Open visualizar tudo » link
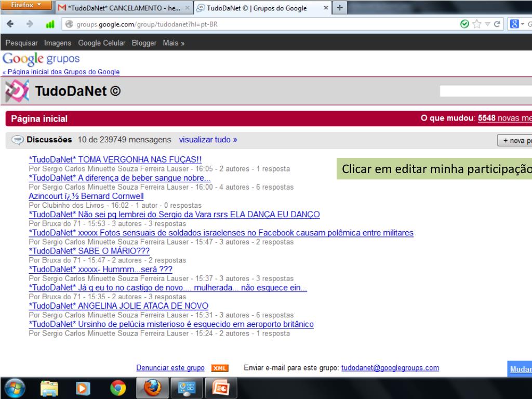The image size is (532, 399). pos(208,139)
